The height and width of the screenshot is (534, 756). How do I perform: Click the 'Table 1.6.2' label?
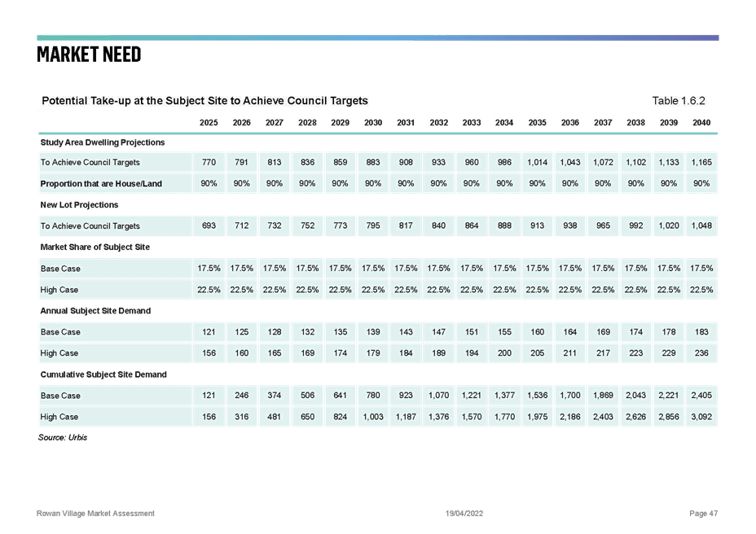coord(679,101)
